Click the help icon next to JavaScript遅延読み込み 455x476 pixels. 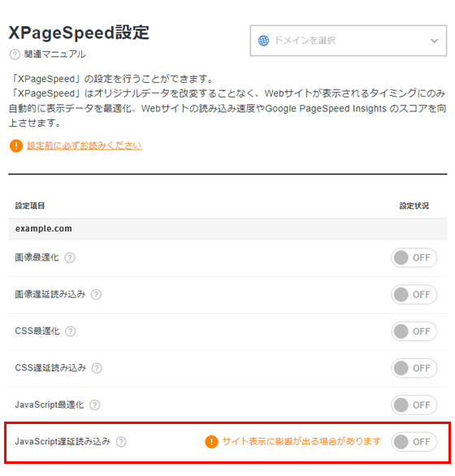click(x=121, y=442)
